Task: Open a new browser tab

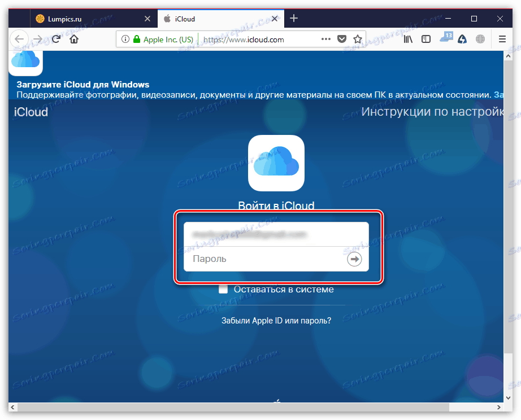Action: (294, 18)
